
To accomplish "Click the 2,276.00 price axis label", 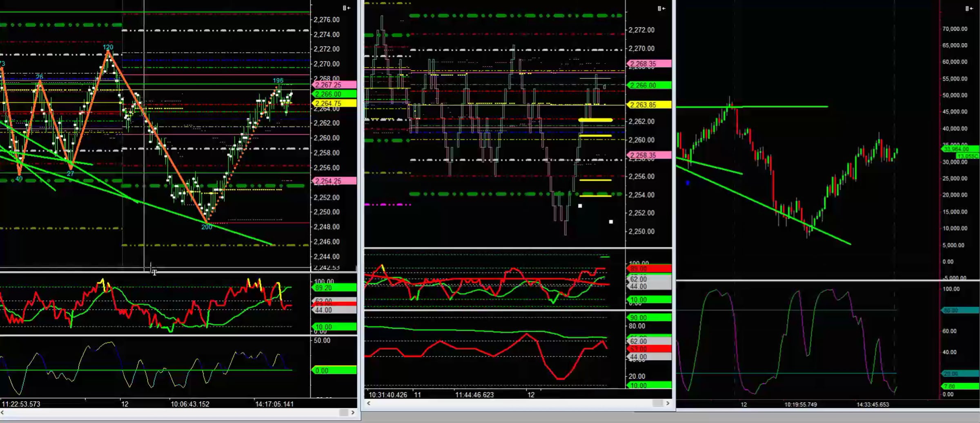I will tap(326, 20).
